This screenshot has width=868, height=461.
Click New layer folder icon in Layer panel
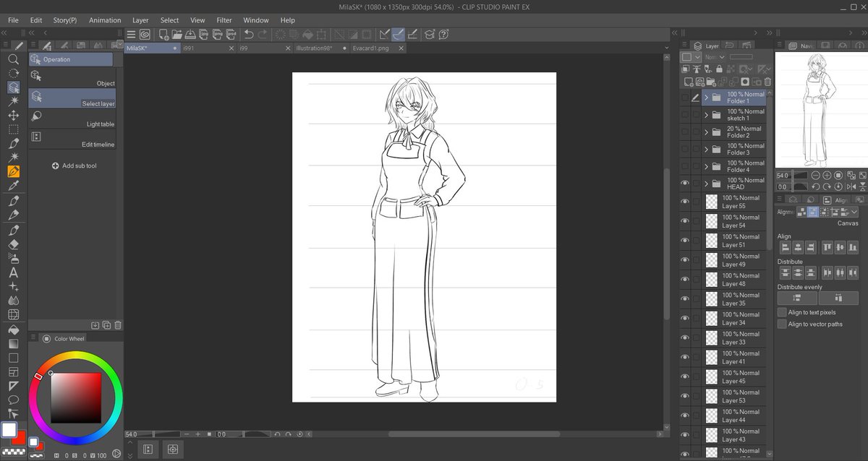[x=711, y=82]
